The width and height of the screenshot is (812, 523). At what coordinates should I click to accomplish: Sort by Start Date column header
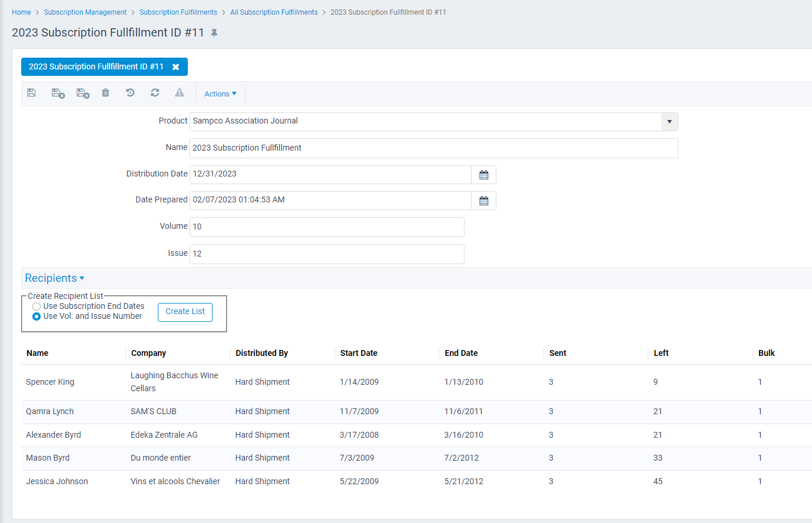[x=359, y=353]
